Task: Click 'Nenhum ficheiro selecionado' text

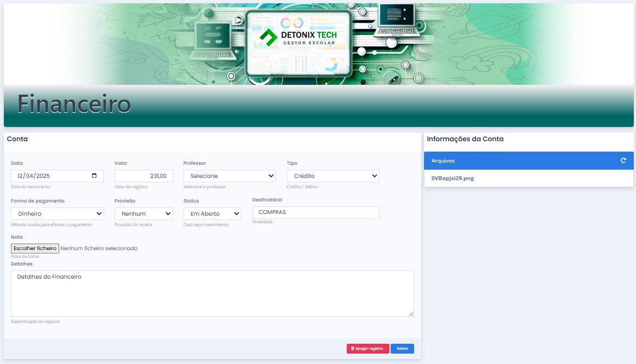Action: (x=99, y=248)
